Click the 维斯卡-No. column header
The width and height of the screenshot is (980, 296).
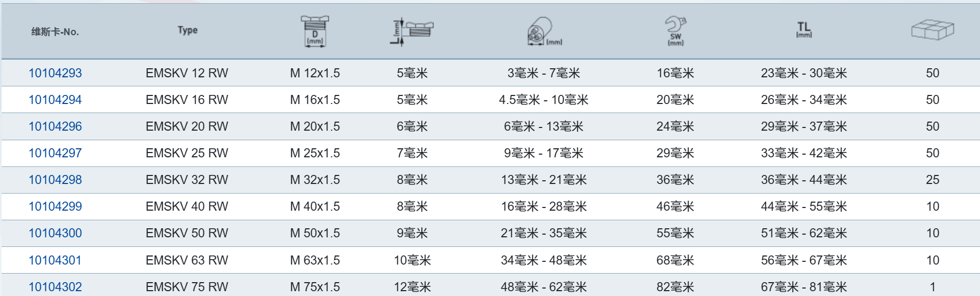[x=55, y=32]
